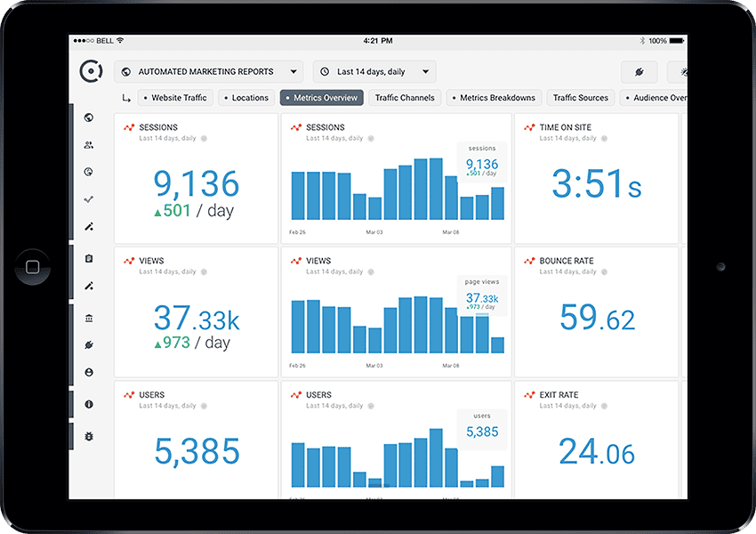Expand the Automated Marketing Reports dropdown
Viewport: 756px width, 534px height.
click(x=208, y=72)
